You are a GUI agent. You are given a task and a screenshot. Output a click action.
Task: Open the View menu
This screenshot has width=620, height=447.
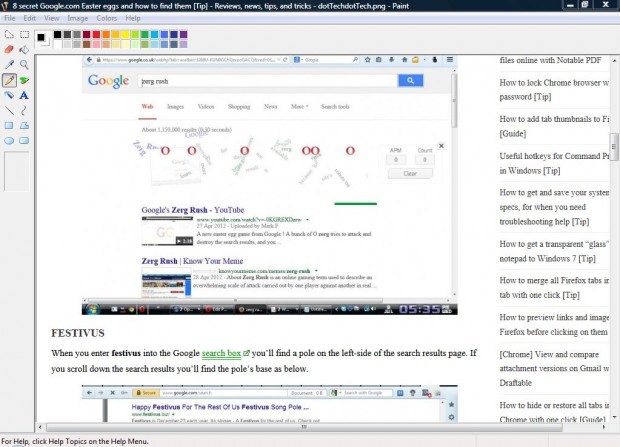(51, 18)
